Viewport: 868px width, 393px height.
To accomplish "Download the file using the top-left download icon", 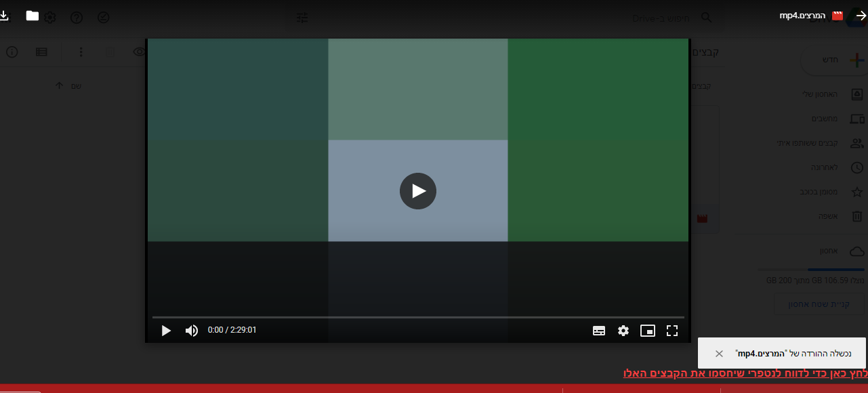I will point(4,16).
